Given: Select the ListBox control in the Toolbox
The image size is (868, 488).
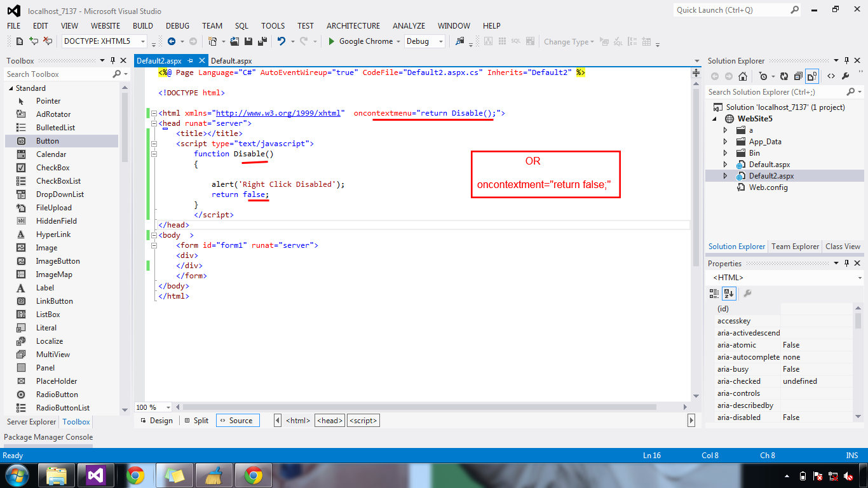Looking at the screenshot, I should 62,315.
